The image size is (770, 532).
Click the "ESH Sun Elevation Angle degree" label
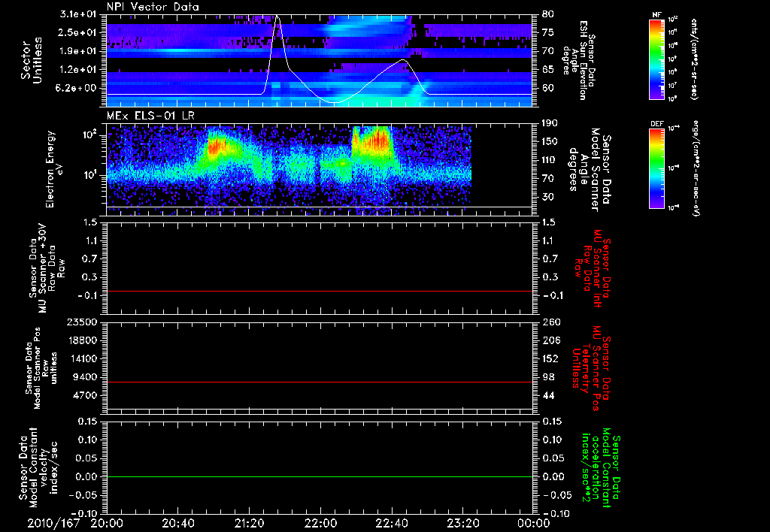click(579, 60)
